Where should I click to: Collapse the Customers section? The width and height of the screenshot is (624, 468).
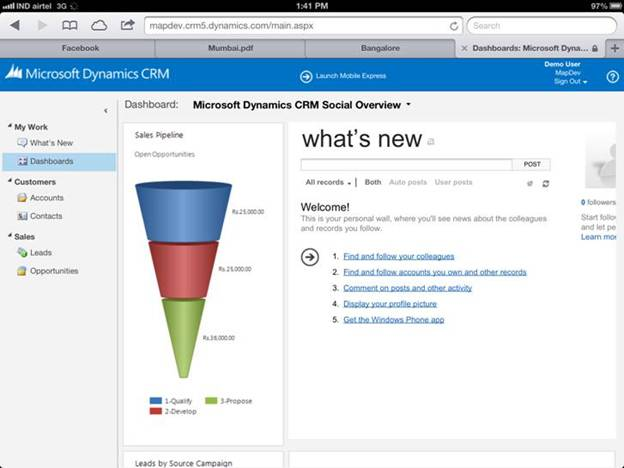click(10, 181)
